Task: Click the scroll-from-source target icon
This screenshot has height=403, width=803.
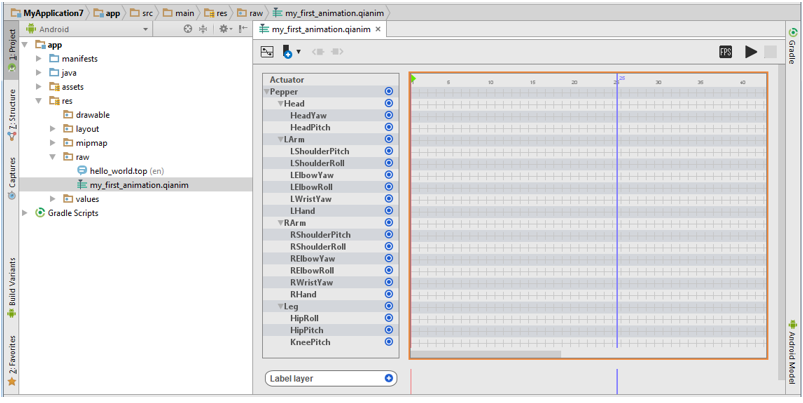Action: coord(188,30)
